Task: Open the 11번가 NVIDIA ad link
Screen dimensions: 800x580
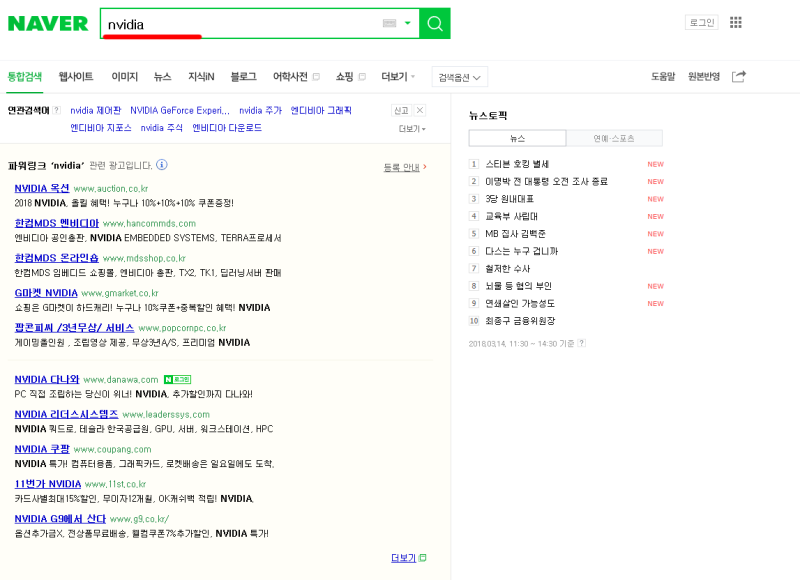Action: pos(48,484)
